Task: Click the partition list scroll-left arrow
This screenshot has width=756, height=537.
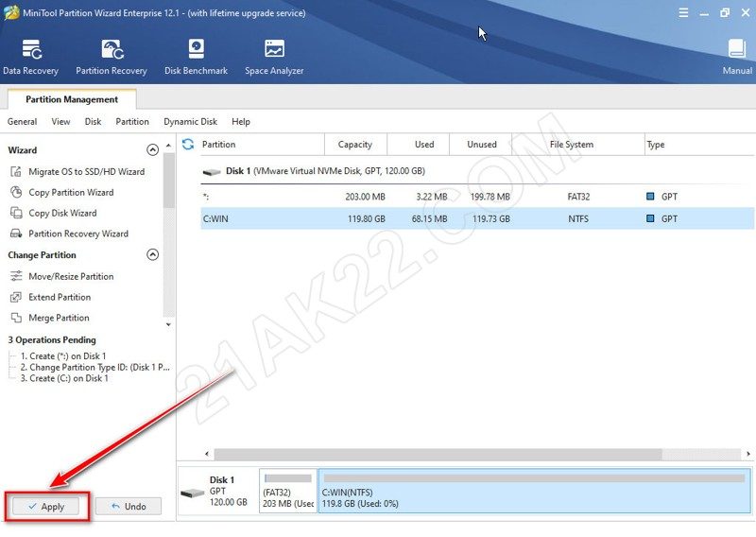Action: [x=207, y=454]
